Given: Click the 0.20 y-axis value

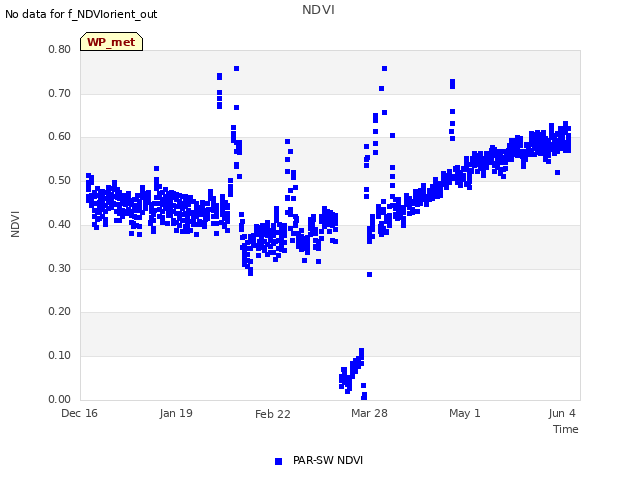Looking at the screenshot, I should tap(60, 311).
